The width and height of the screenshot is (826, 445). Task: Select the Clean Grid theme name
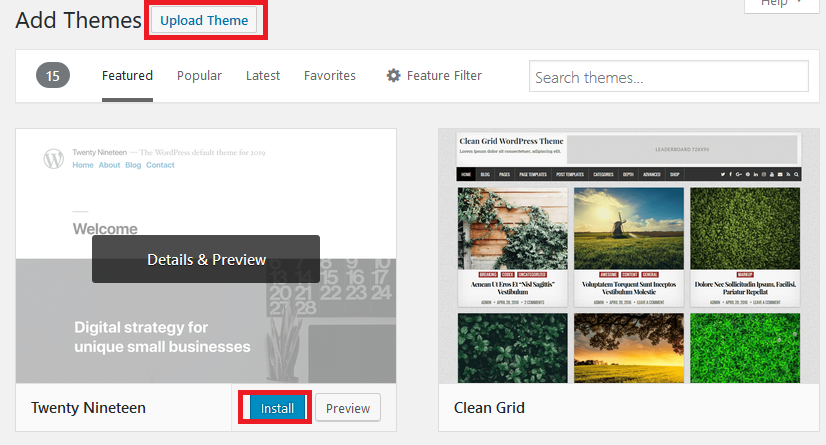pyautogui.click(x=489, y=408)
